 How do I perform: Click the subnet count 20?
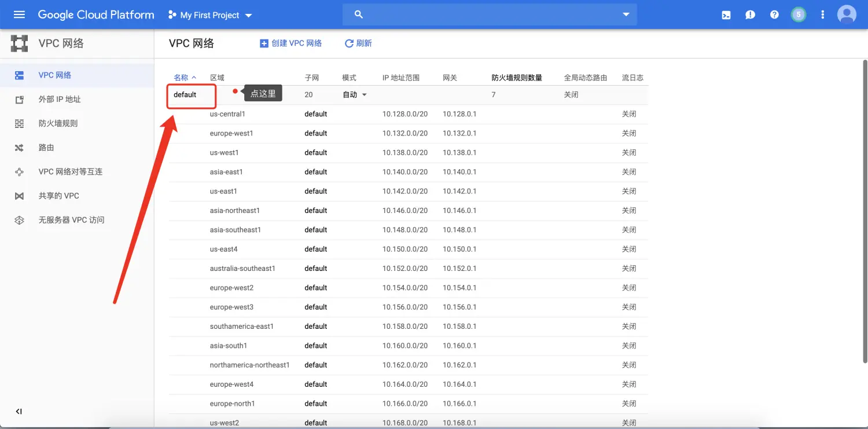click(x=308, y=95)
